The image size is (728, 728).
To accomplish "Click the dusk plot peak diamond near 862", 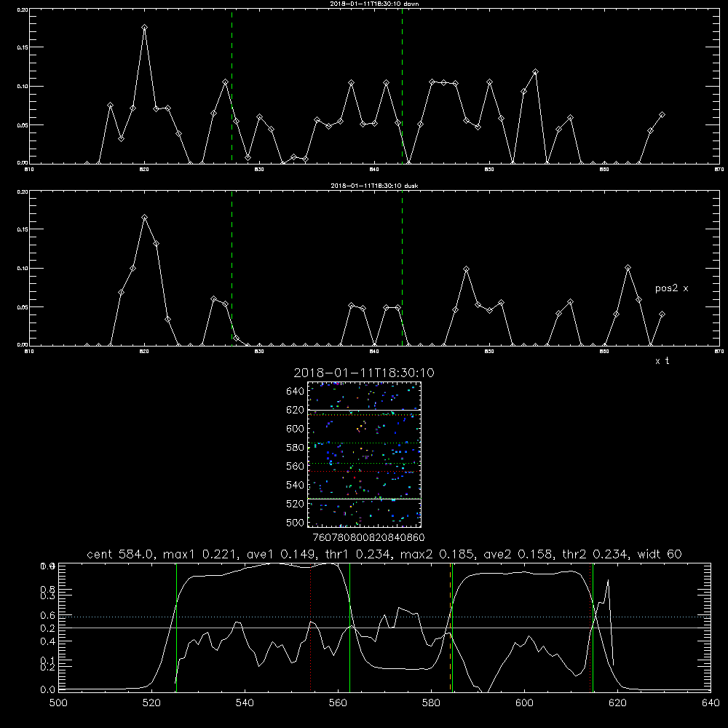I will click(x=628, y=267).
